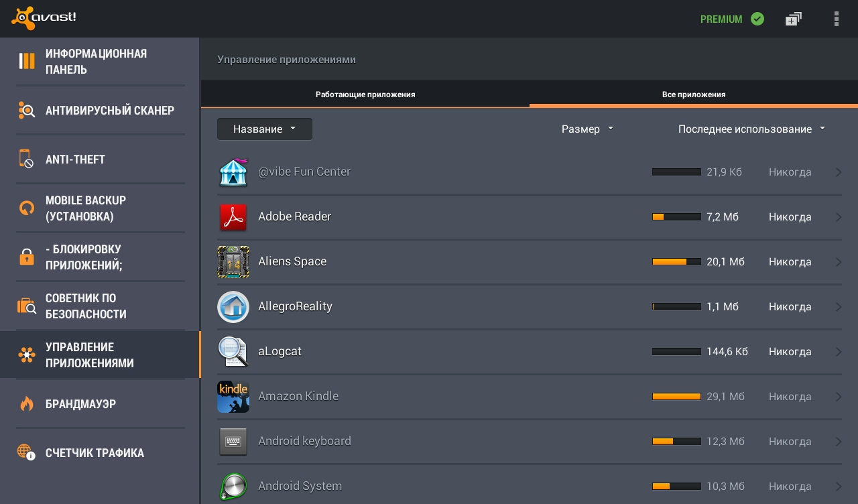858x504 pixels.
Task: Click the avast! logo in the header
Action: pyautogui.click(x=44, y=18)
